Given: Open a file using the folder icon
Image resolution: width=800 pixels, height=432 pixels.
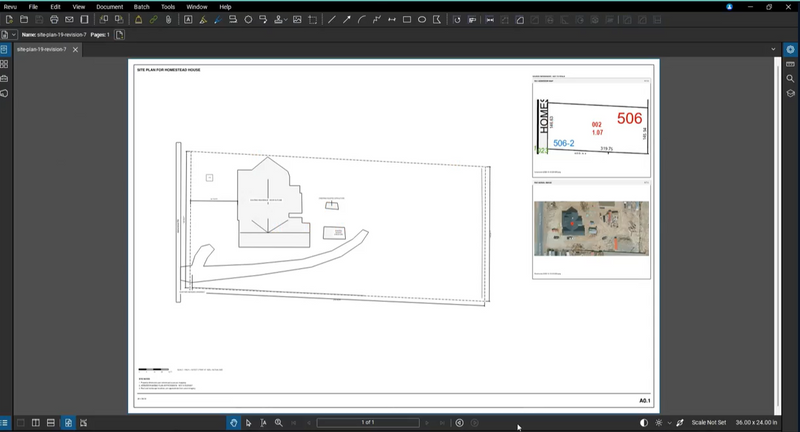Looking at the screenshot, I should [24, 20].
